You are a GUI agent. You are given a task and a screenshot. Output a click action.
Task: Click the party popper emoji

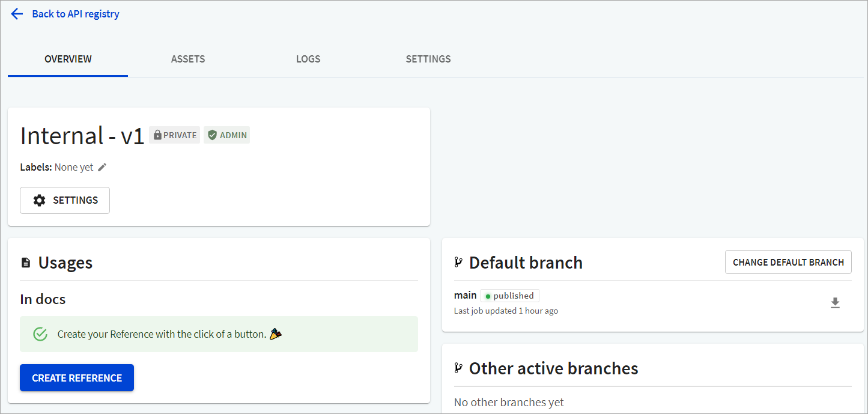[275, 334]
